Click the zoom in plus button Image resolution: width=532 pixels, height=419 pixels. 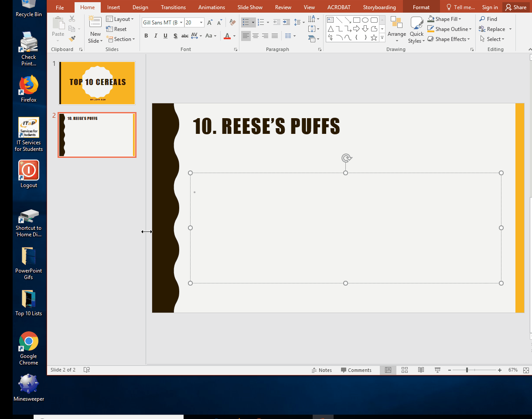click(500, 370)
